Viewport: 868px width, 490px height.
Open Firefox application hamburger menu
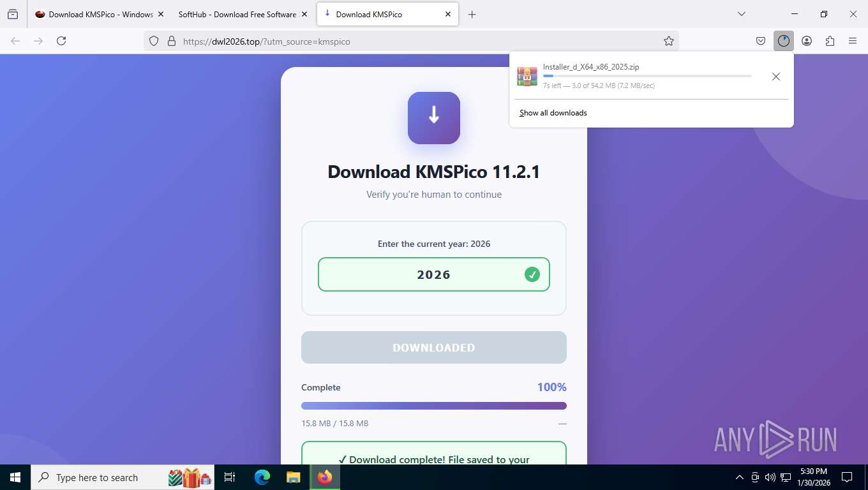853,41
